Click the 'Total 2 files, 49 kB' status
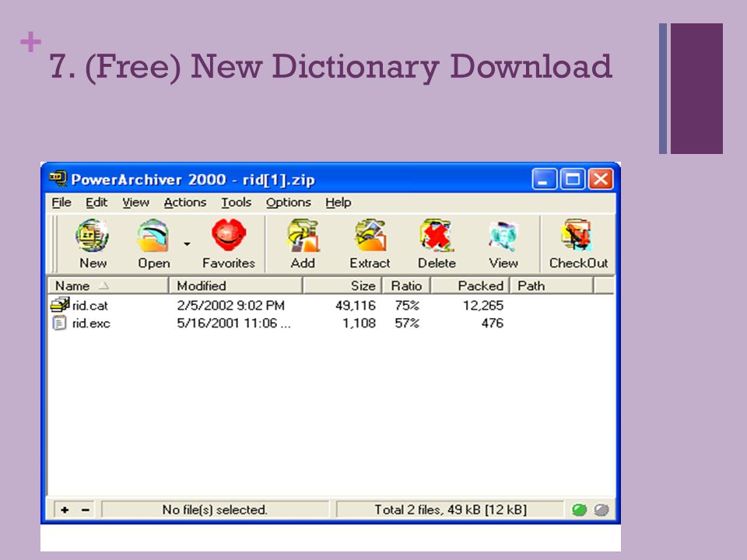The image size is (747, 560). click(451, 510)
